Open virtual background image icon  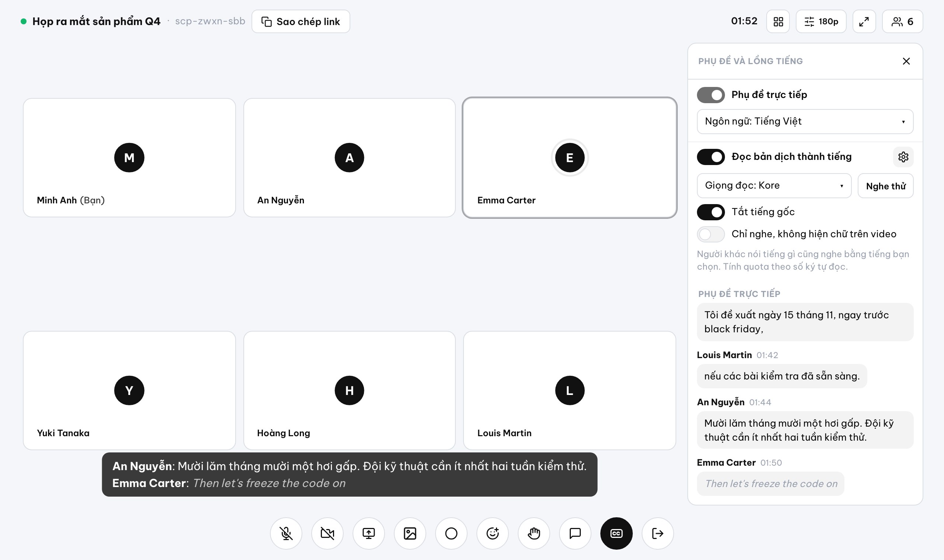point(410,533)
